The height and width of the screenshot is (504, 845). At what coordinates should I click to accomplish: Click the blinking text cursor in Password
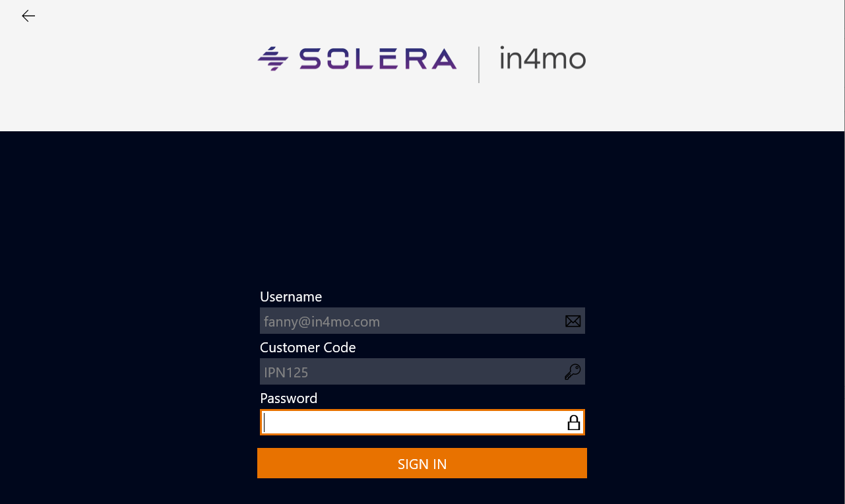coord(265,423)
